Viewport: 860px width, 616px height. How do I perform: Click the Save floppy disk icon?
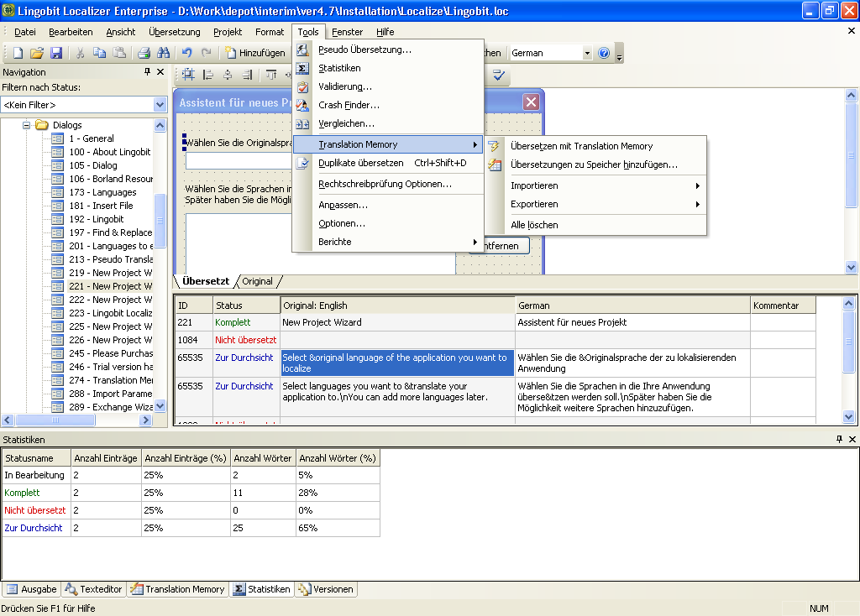pyautogui.click(x=56, y=53)
